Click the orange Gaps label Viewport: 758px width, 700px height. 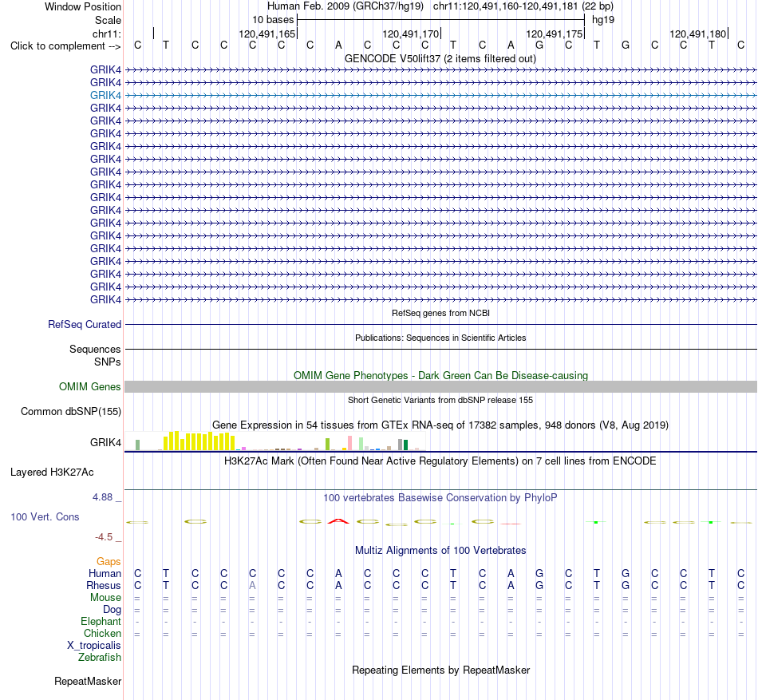[x=109, y=561]
